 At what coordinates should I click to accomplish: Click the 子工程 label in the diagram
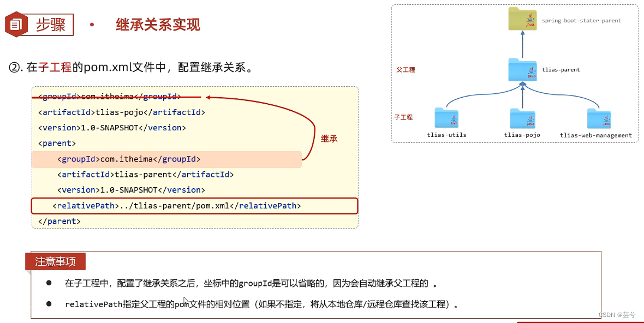coord(403,117)
